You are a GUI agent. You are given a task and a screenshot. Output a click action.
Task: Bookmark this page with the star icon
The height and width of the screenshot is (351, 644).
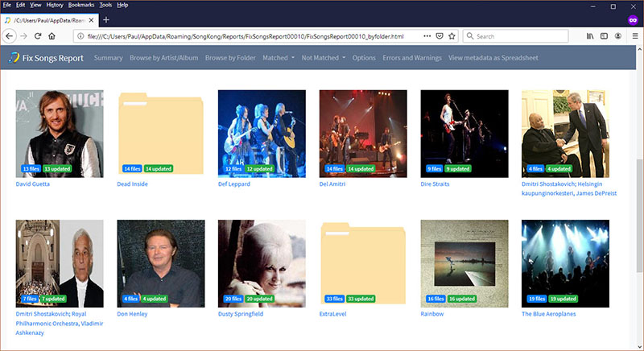452,36
